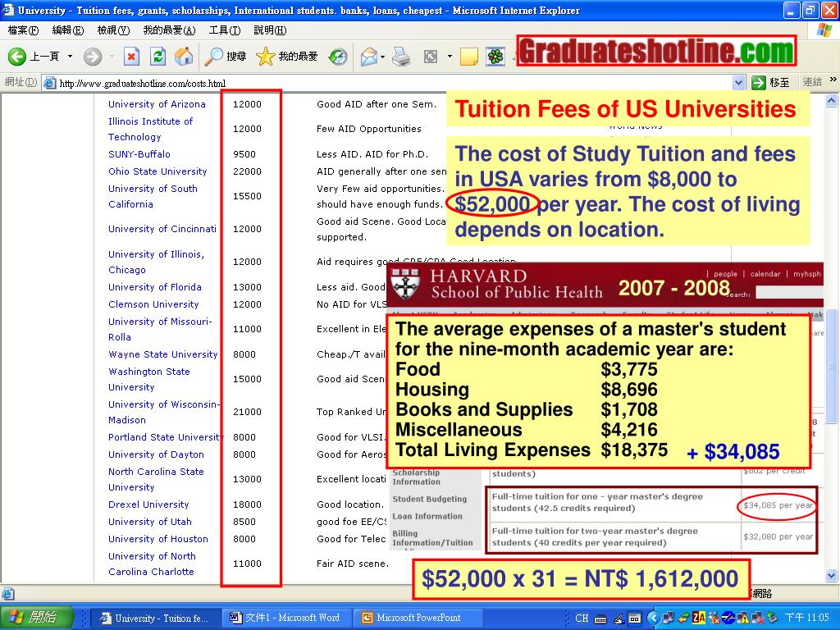840x630 pixels.
Task: Click the CH language indicator in the taskbar
Action: pyautogui.click(x=582, y=619)
